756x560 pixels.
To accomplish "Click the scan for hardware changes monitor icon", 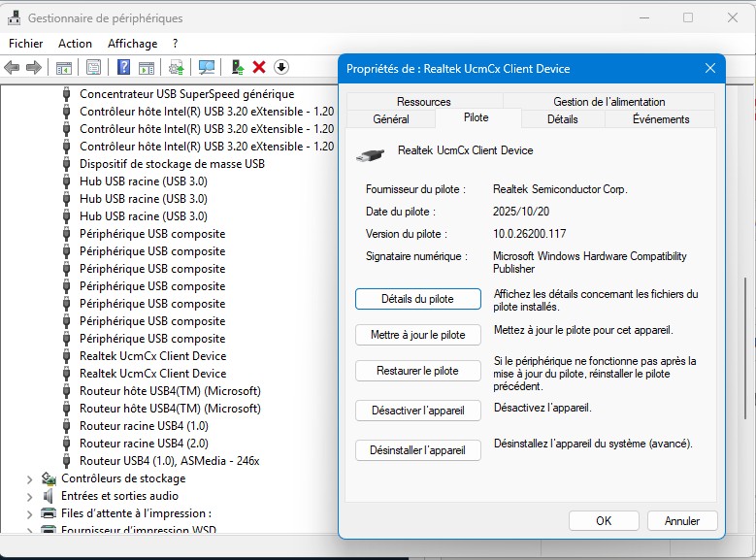I will click(x=206, y=67).
